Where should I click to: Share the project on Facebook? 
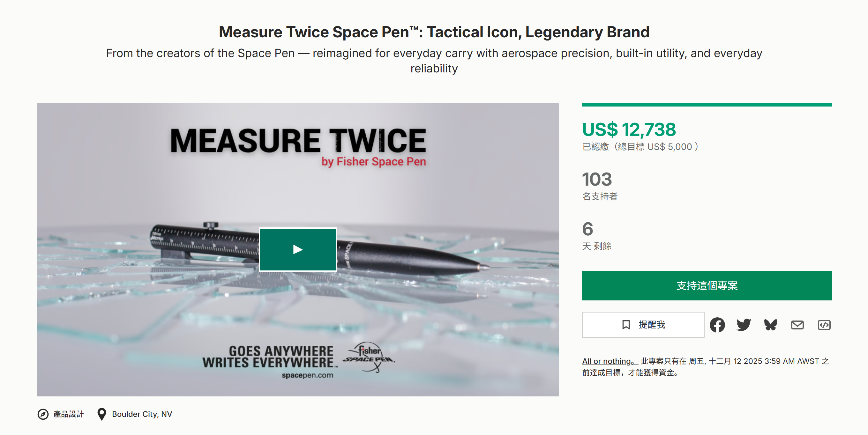pos(717,325)
